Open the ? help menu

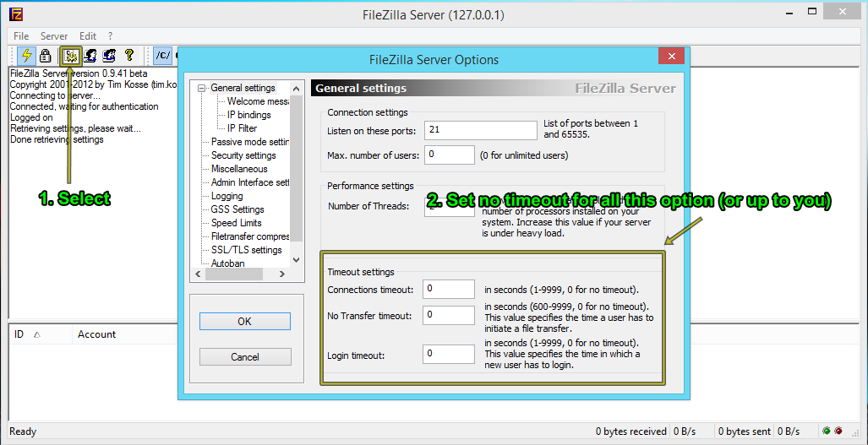pyautogui.click(x=111, y=36)
